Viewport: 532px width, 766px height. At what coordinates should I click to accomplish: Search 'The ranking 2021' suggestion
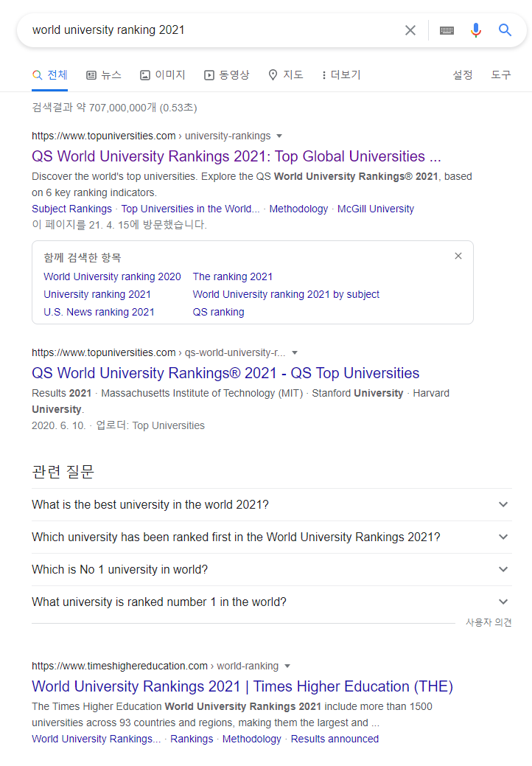click(x=233, y=276)
